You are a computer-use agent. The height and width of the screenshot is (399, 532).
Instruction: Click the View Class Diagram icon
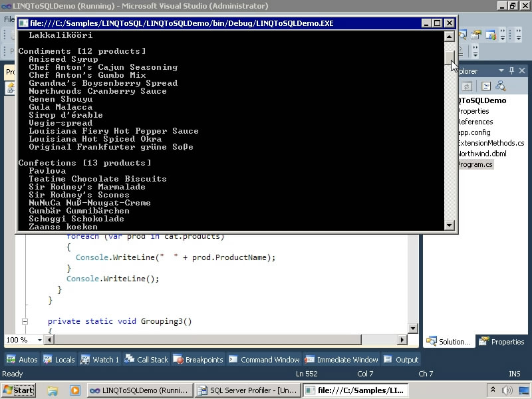[x=501, y=86]
